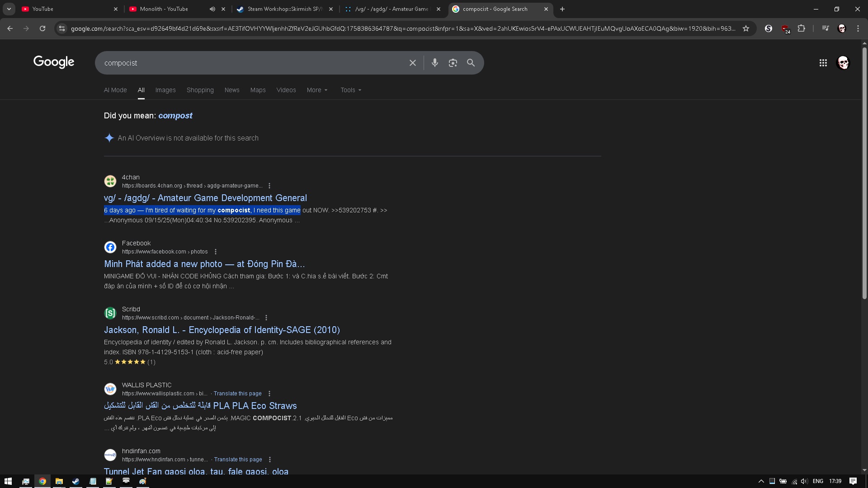This screenshot has width=868, height=488.
Task: Switch to the Images results tab
Action: [x=165, y=90]
